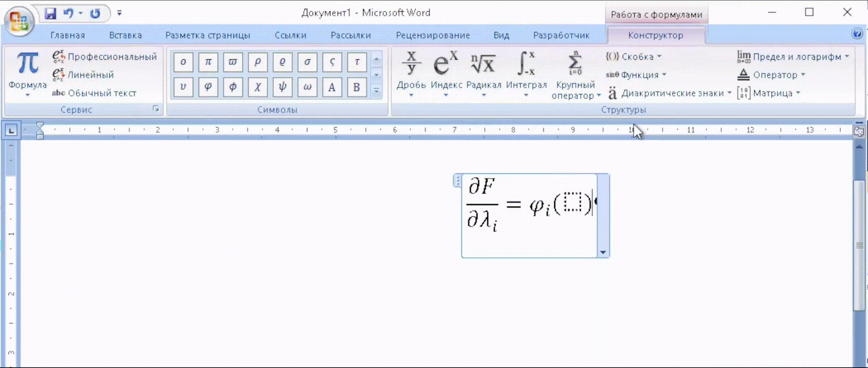Open the Вид tab
The width and height of the screenshot is (868, 368).
point(501,35)
